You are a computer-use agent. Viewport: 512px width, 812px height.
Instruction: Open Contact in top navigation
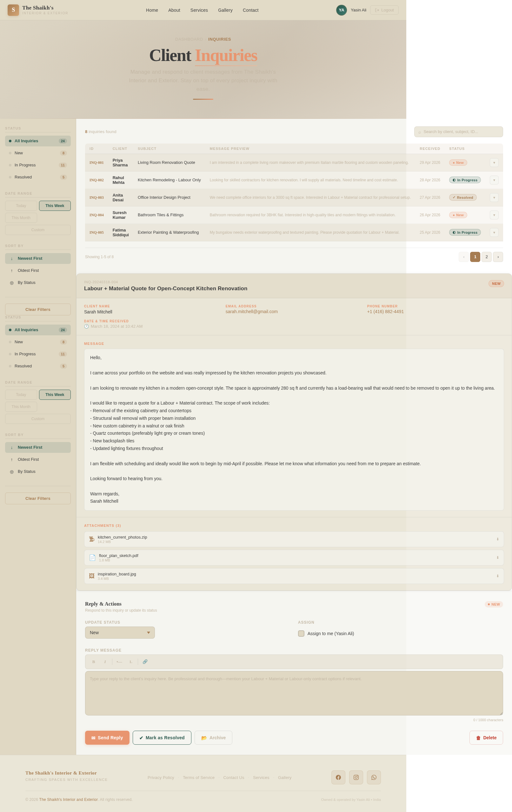[x=250, y=10]
